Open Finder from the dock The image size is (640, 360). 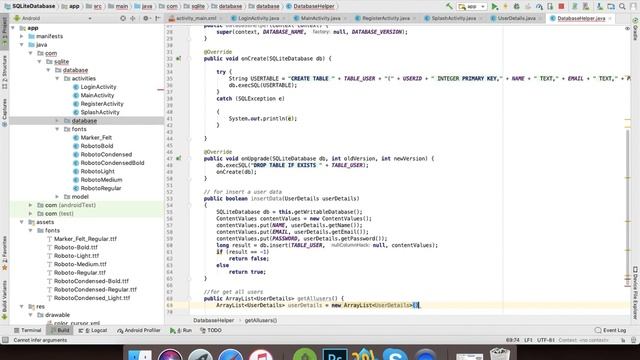click(x=140, y=355)
